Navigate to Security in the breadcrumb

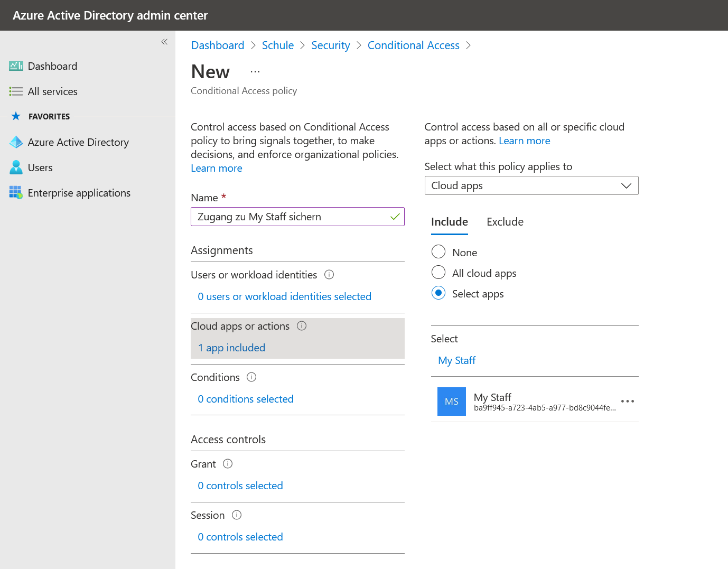[330, 45]
